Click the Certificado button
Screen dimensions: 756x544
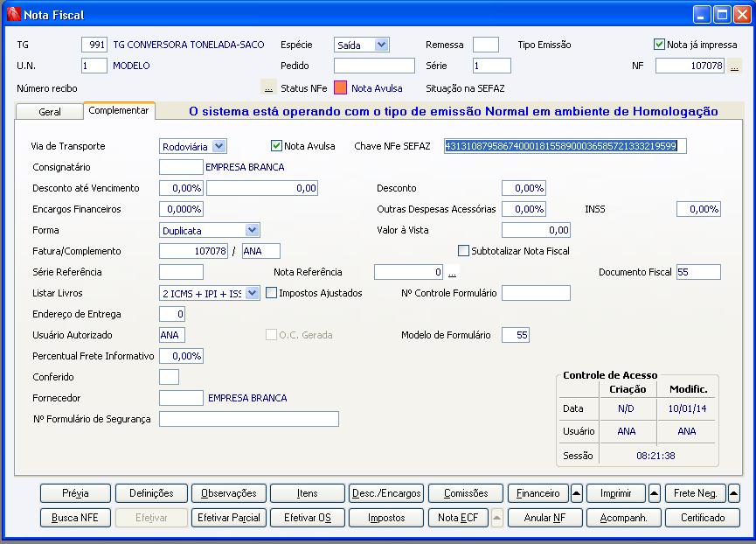(x=703, y=518)
